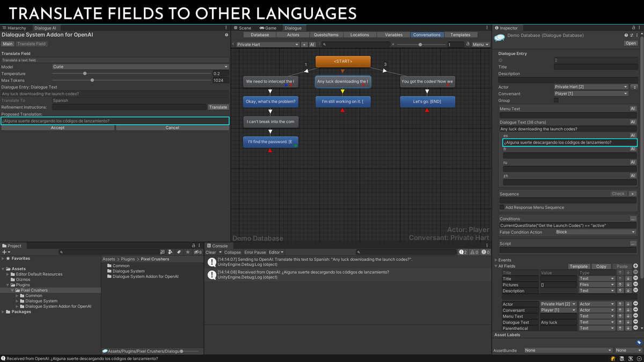Viewport: 644px width, 362px height.
Task: Click AI button for the es field
Action: [x=633, y=136]
